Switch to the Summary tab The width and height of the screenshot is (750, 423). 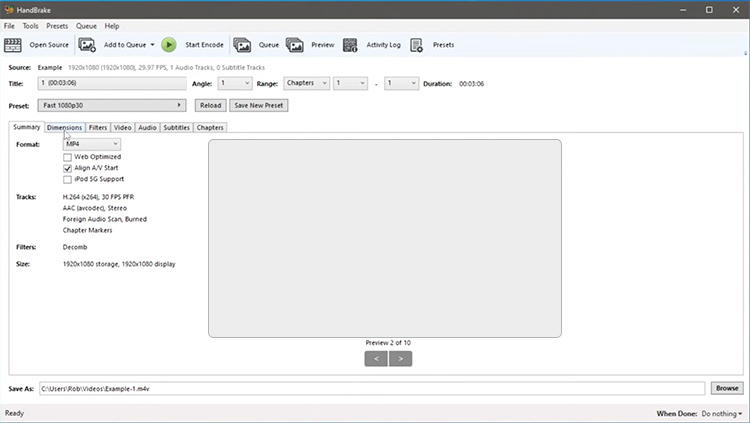click(27, 127)
